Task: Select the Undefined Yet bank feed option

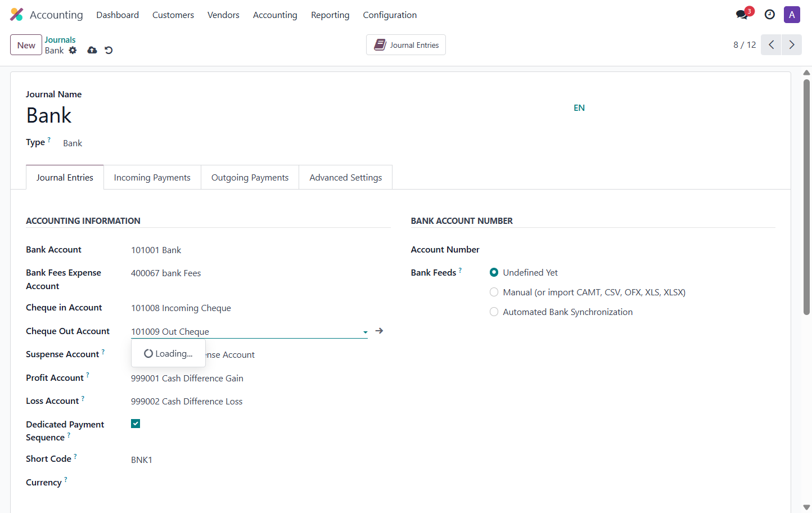Action: click(x=494, y=272)
